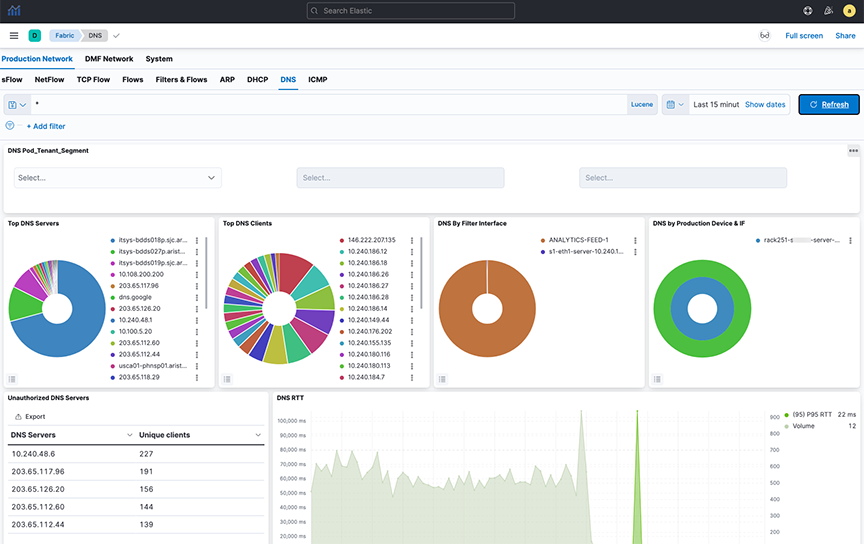
Task: Export the Unauthorized DNS Servers table
Action: tap(30, 417)
